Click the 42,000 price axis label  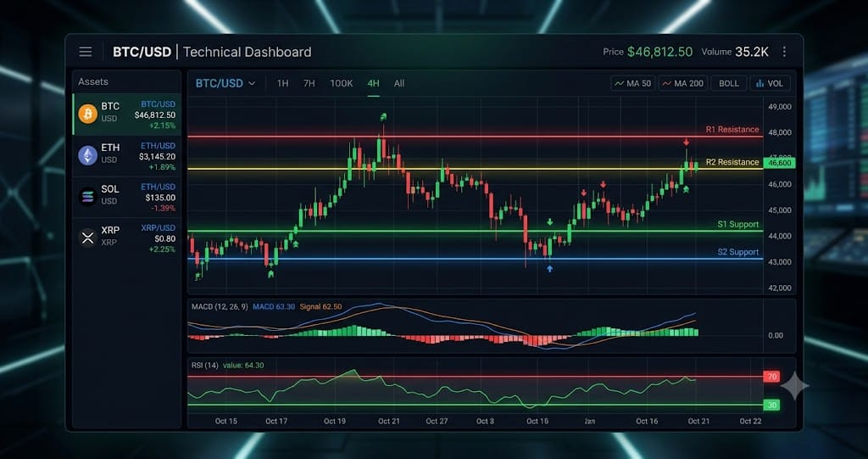coord(780,288)
